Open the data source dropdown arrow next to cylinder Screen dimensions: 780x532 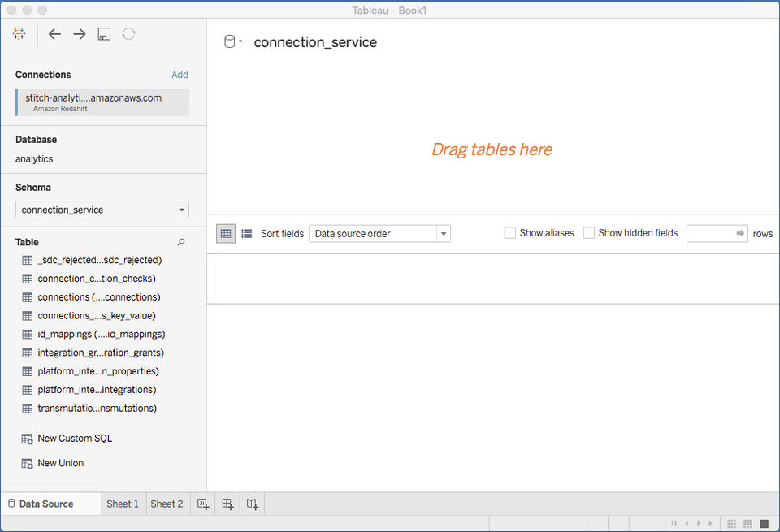(240, 41)
